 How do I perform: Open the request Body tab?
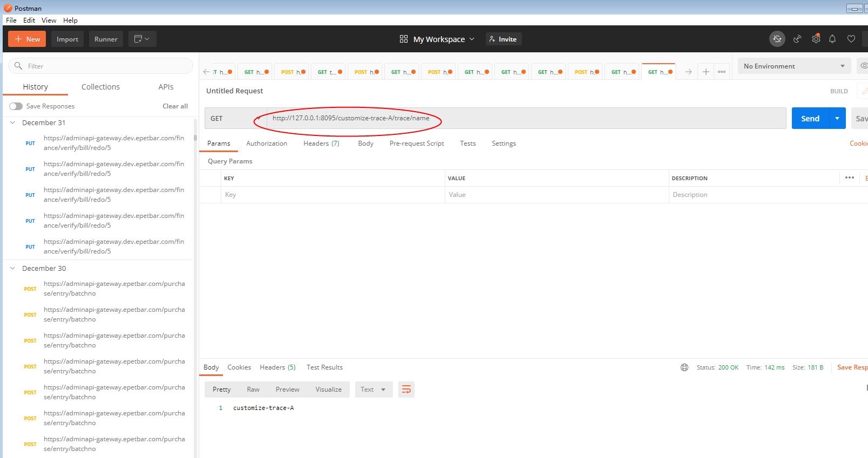(x=365, y=143)
